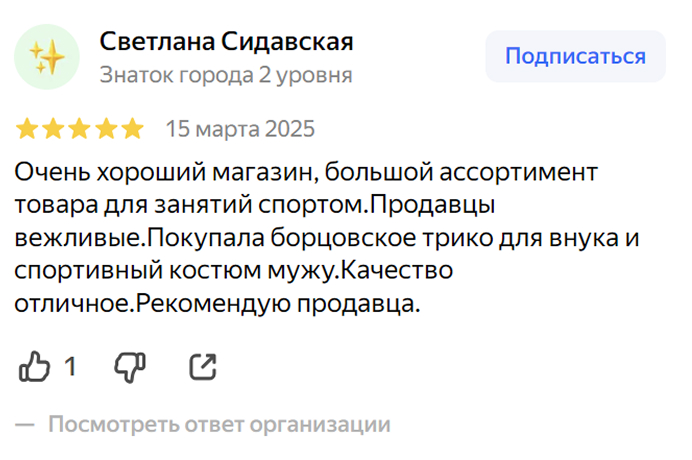Open Светлана Сидавская's profile name
The height and width of the screenshot is (460, 692).
226,42
